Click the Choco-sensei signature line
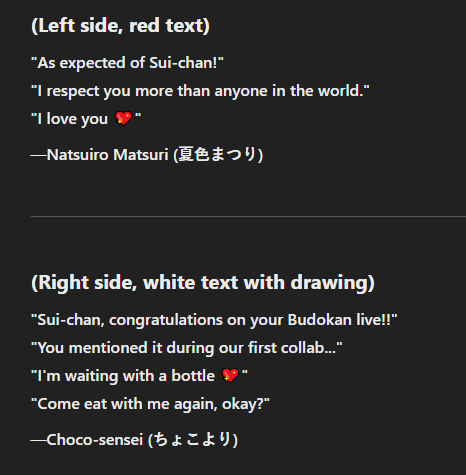Viewport: 466px width, 475px height. [x=134, y=439]
